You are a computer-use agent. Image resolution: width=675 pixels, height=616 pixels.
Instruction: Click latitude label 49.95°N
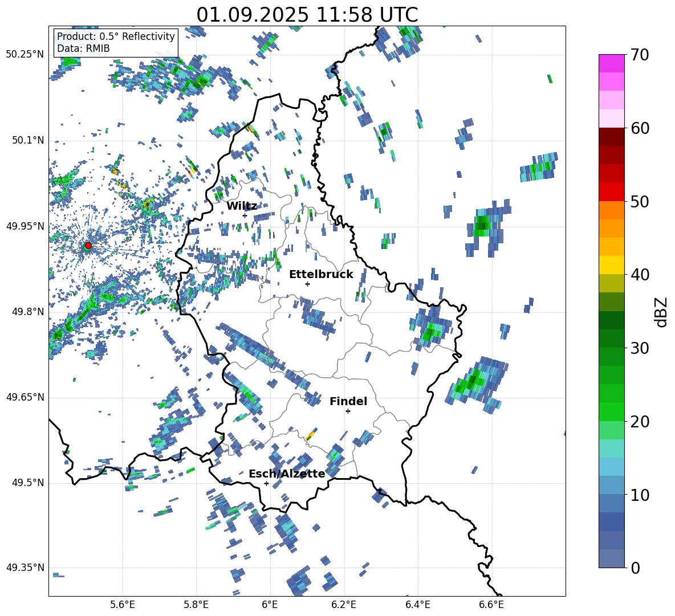point(25,226)
